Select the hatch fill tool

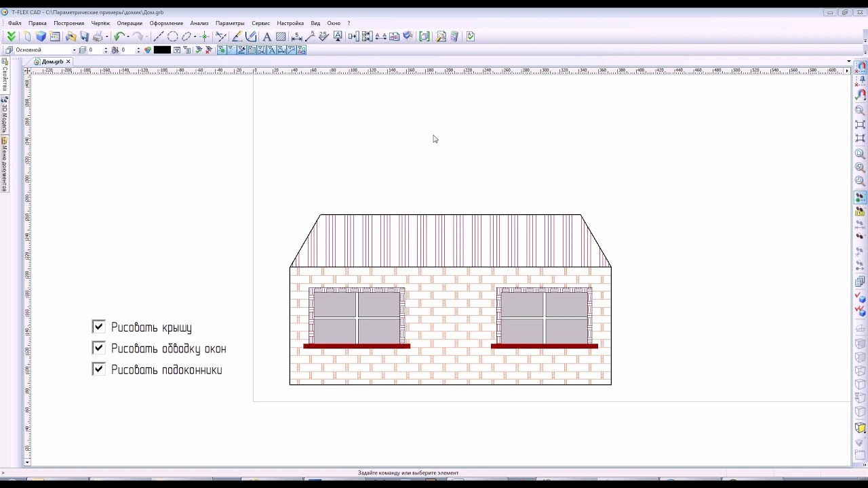(x=281, y=37)
